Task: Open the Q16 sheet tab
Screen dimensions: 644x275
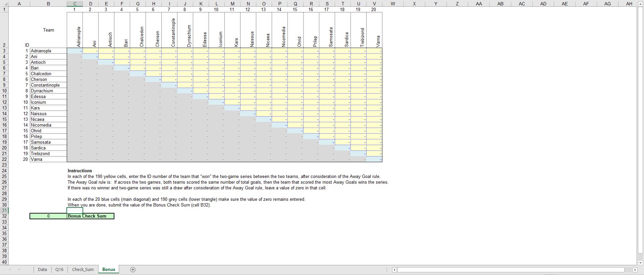Action: (59, 270)
